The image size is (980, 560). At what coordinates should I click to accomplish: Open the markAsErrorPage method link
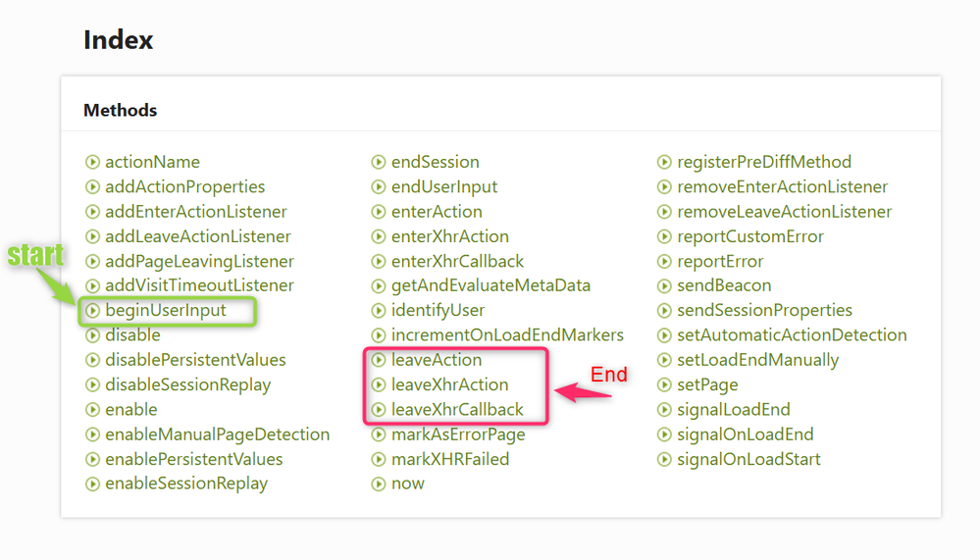click(x=458, y=434)
